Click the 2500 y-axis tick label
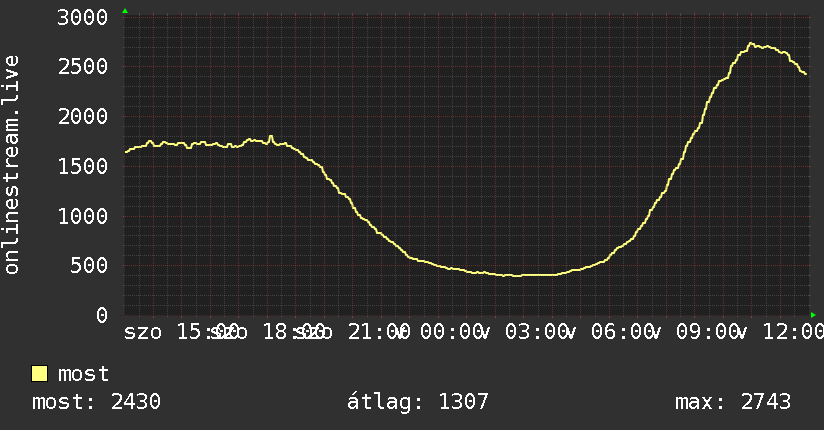The height and width of the screenshot is (430, 824). point(83,67)
